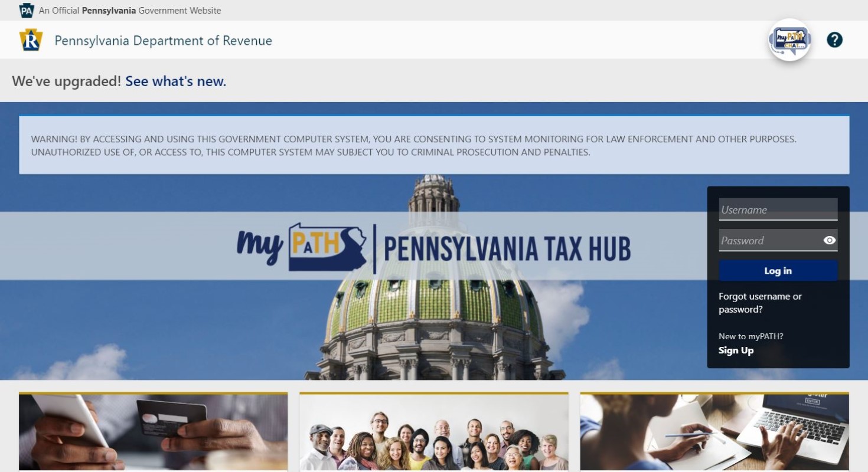Open the myPATH chat assistant icon
Screen dimensions: 868x472
pos(789,40)
